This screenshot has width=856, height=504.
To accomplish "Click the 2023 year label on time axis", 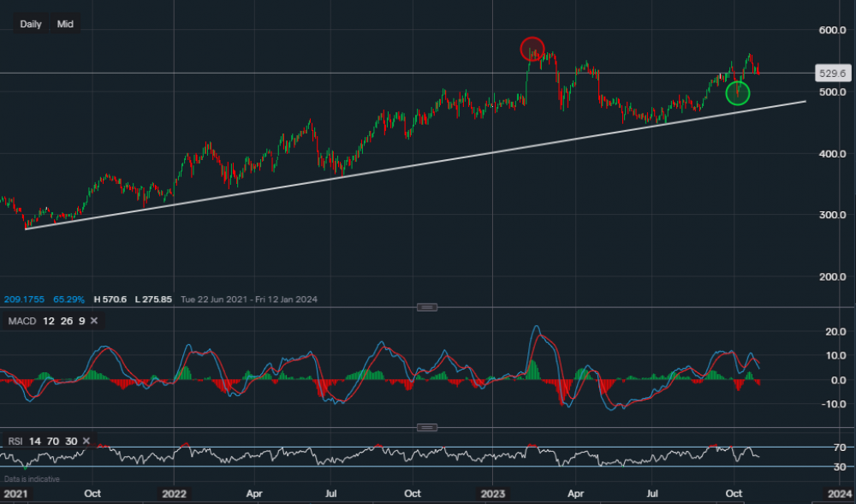I will pyautogui.click(x=495, y=494).
